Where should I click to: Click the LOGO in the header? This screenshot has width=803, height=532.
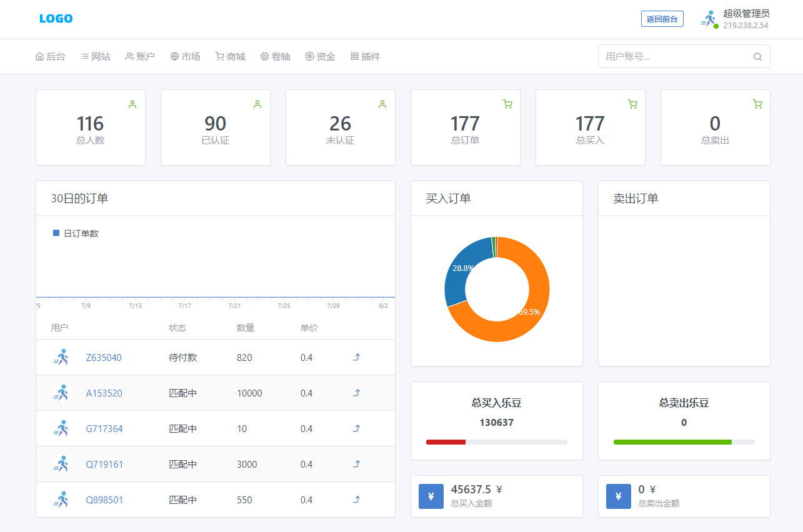tap(56, 19)
